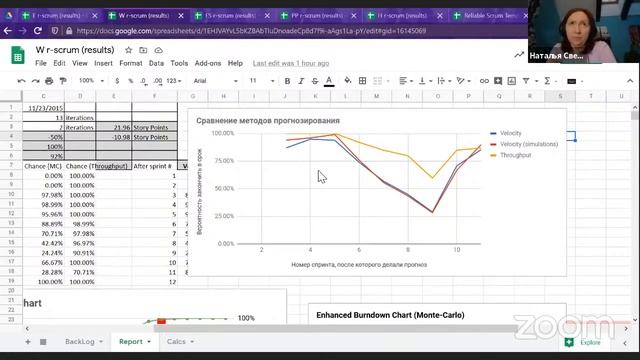Print the spreadsheet using printer icon
640x360 pixels.
click(x=49, y=81)
